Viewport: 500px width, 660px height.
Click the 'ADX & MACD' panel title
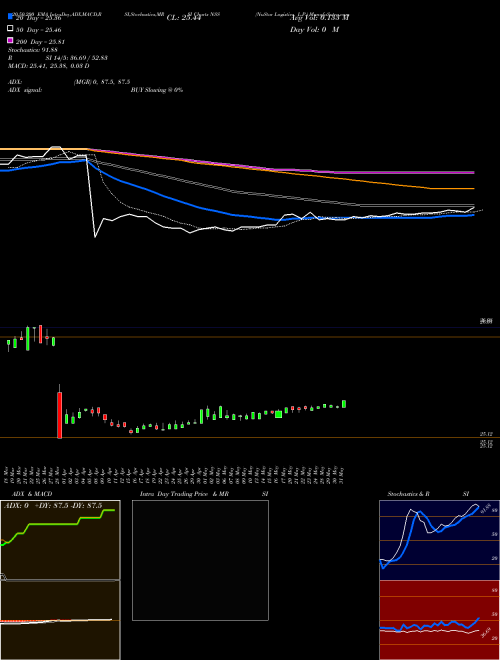point(32,494)
